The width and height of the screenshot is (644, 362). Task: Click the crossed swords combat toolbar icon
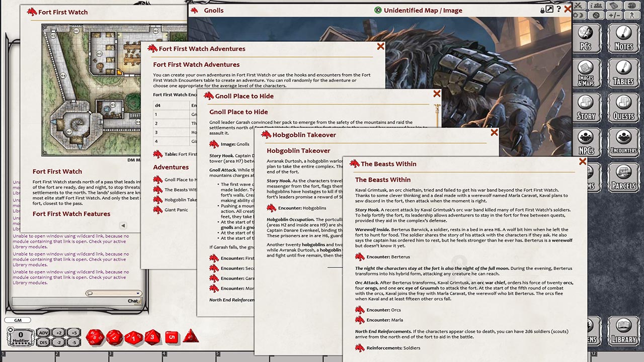(x=578, y=6)
